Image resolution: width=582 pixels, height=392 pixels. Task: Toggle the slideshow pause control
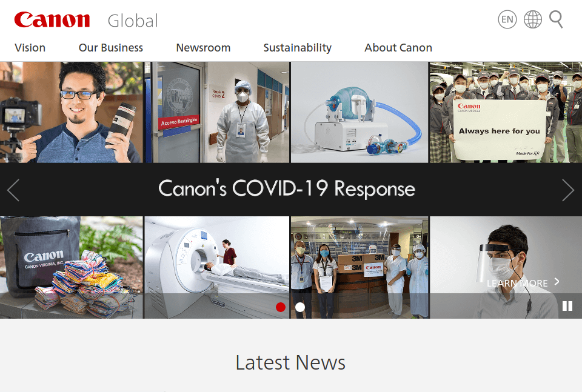[567, 306]
